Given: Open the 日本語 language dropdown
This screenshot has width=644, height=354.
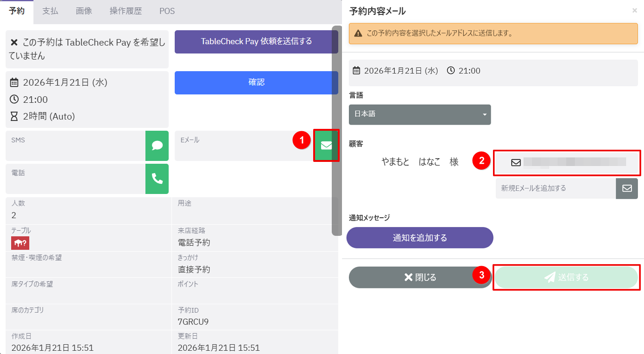Looking at the screenshot, I should click(x=420, y=114).
